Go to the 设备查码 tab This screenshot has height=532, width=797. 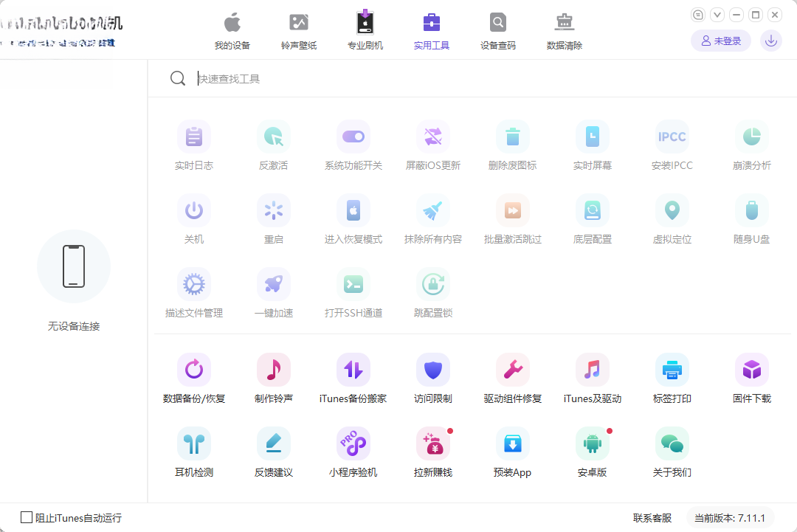click(498, 31)
